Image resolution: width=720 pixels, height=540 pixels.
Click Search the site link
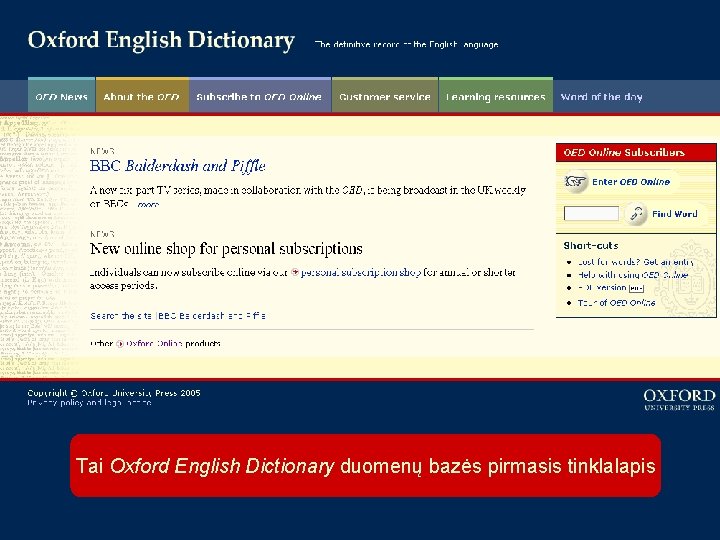coord(121,316)
